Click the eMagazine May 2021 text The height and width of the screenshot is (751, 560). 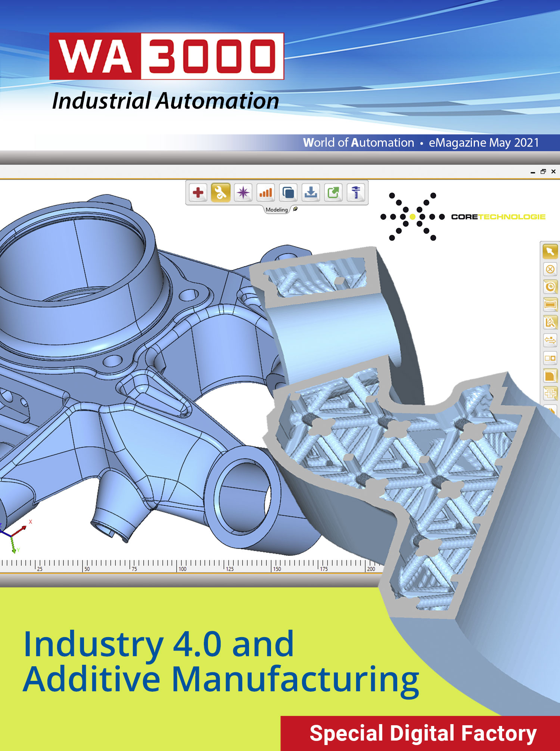(484, 143)
